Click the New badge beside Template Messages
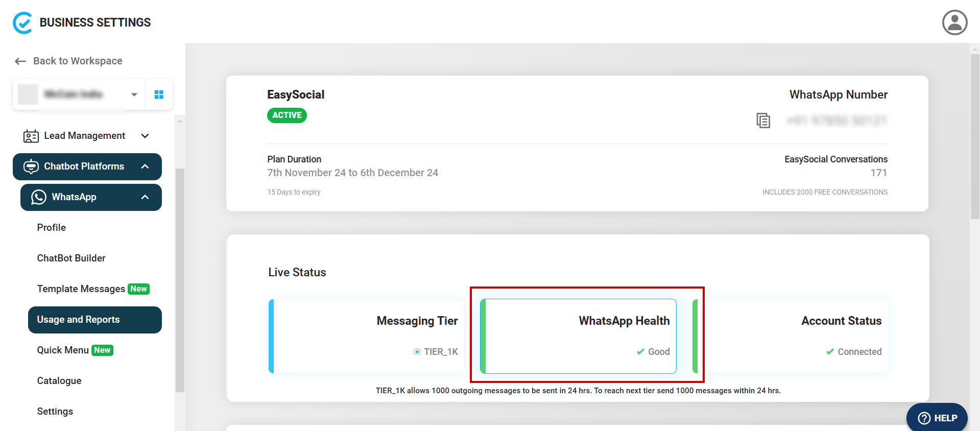 pos(138,289)
